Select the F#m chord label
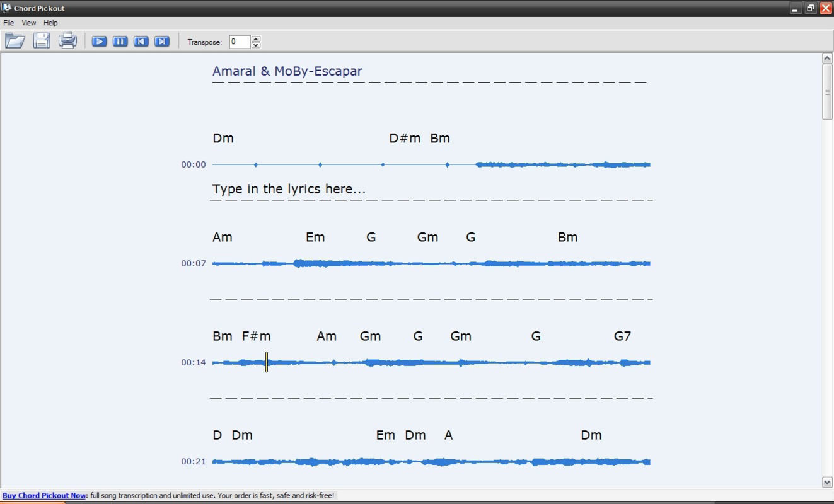834x504 pixels. [x=257, y=336]
